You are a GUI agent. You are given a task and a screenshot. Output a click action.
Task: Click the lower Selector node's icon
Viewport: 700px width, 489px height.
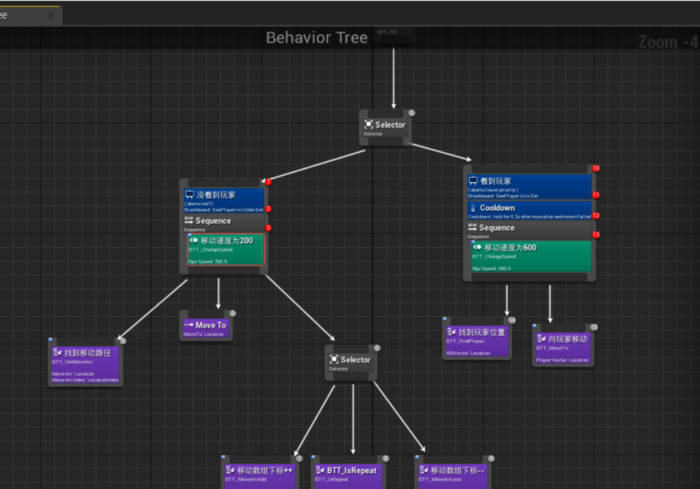334,360
